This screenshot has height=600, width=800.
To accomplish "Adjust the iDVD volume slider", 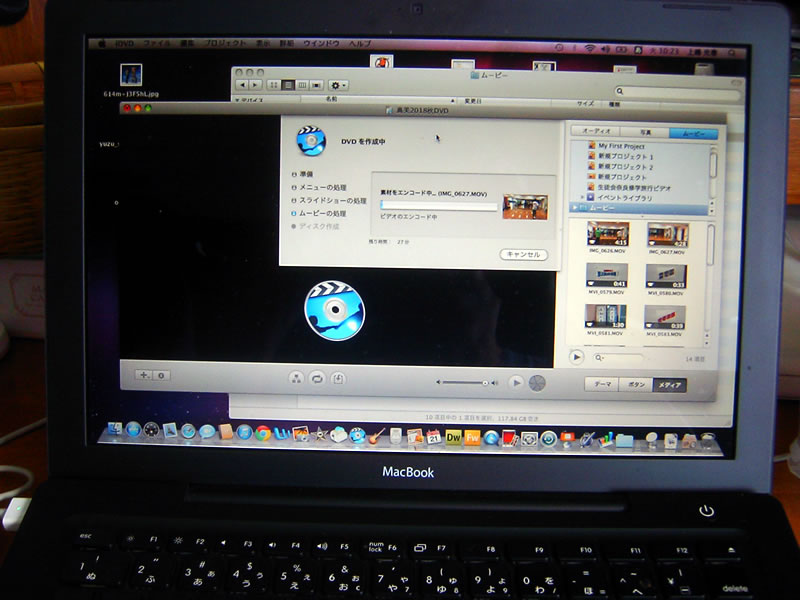I will pyautogui.click(x=466, y=382).
